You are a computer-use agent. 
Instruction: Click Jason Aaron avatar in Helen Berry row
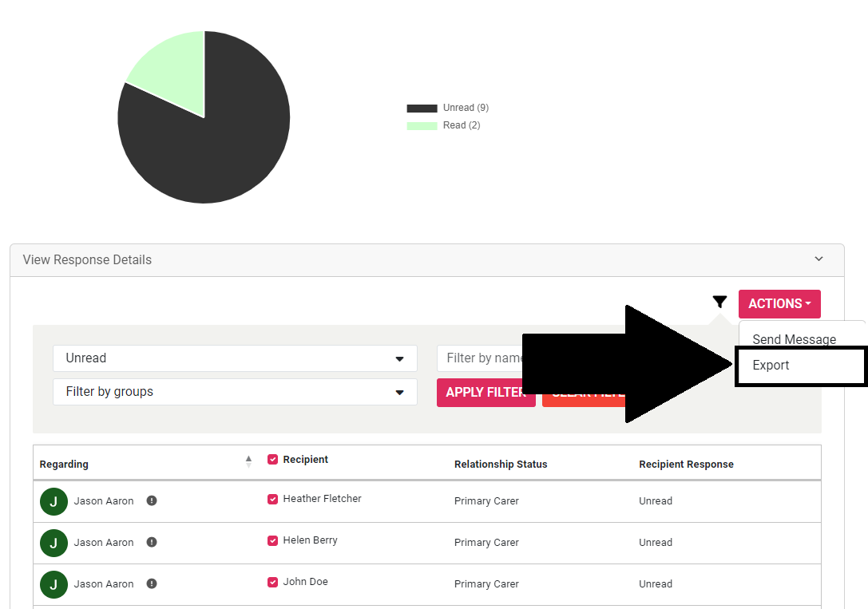click(54, 543)
